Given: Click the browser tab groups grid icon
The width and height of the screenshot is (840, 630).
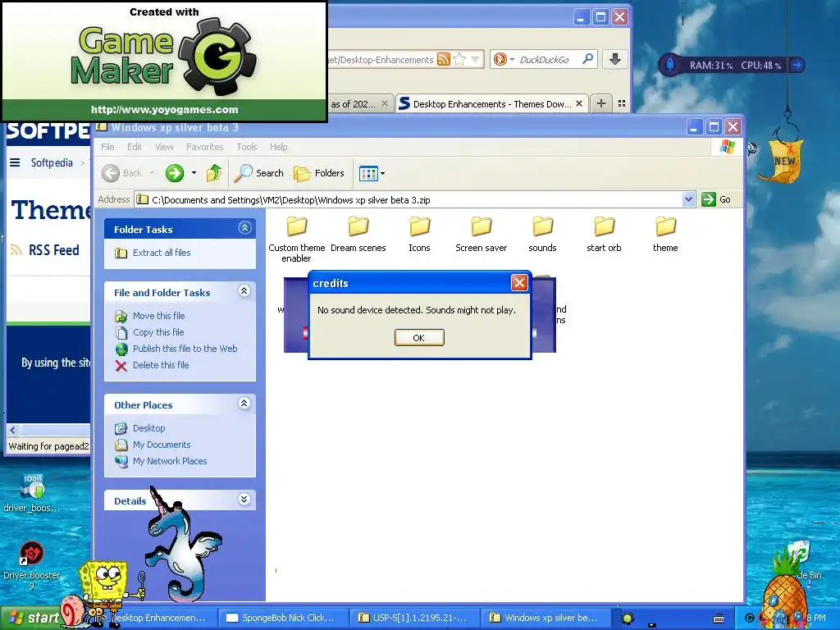Looking at the screenshot, I should click(622, 103).
